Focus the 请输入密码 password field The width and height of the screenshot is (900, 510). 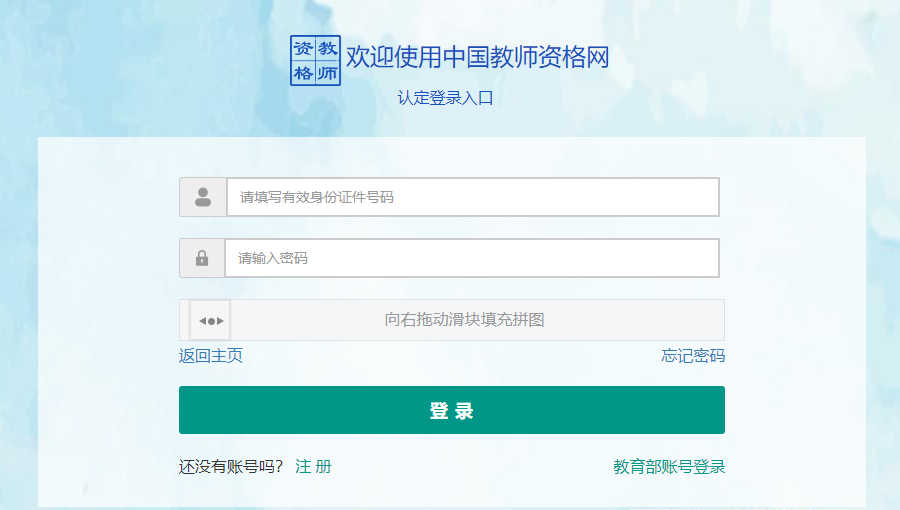pyautogui.click(x=471, y=258)
